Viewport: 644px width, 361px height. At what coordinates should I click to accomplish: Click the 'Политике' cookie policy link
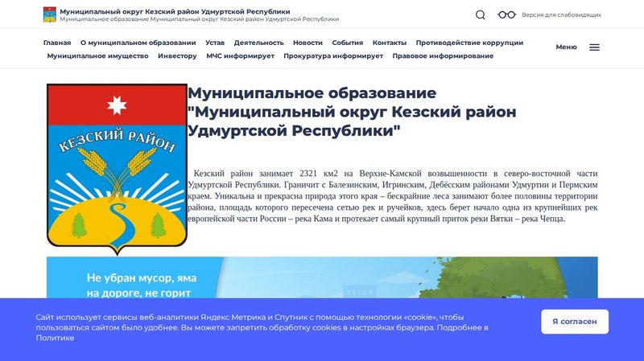click(x=56, y=338)
